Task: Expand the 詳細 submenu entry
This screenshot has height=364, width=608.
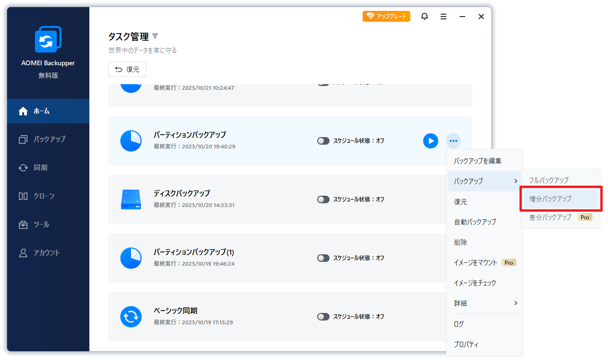Action: pos(484,303)
